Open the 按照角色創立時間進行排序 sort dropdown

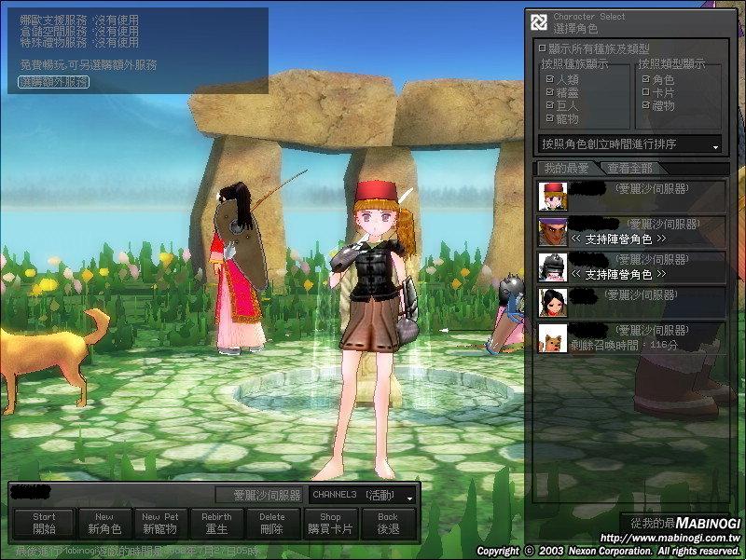(x=631, y=144)
